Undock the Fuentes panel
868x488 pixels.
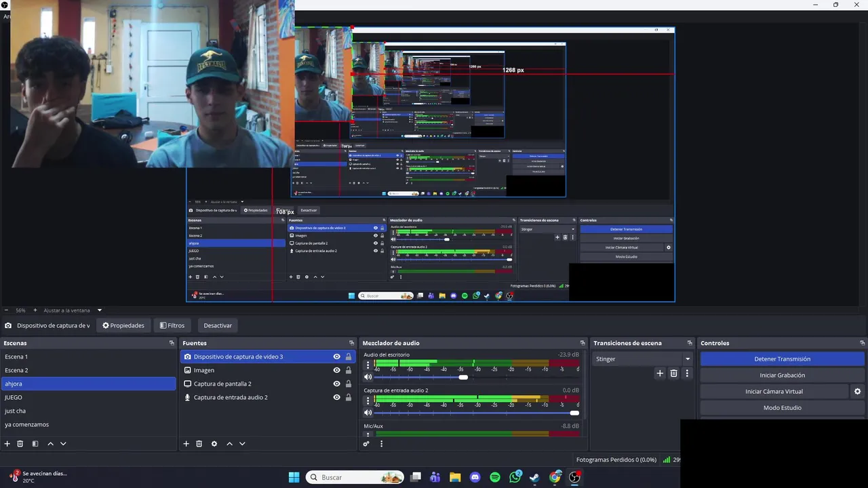pyautogui.click(x=351, y=343)
